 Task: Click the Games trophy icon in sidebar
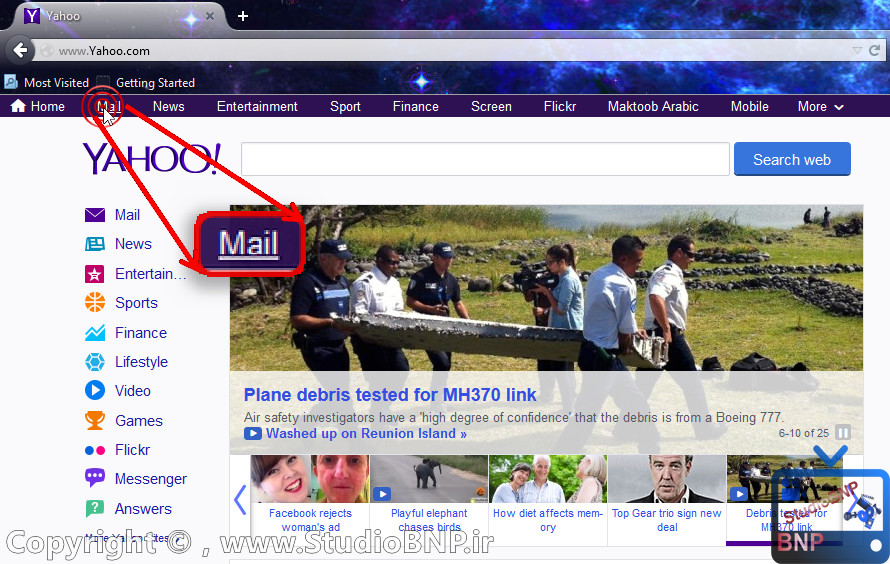click(x=95, y=420)
